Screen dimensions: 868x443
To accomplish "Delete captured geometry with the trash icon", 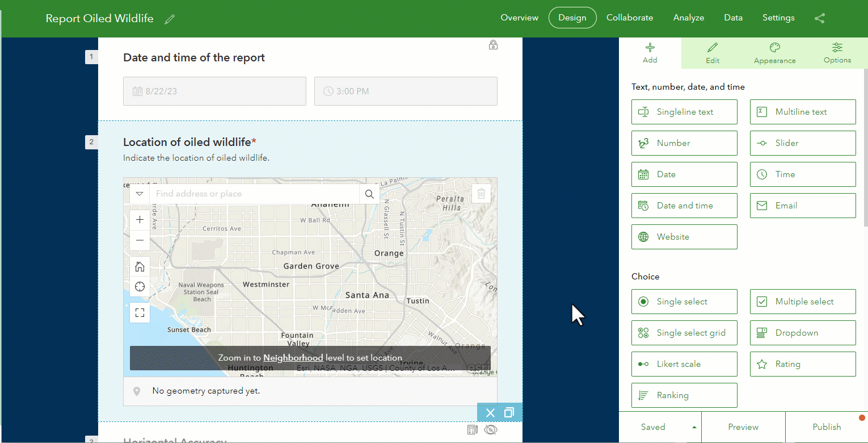I will [481, 193].
